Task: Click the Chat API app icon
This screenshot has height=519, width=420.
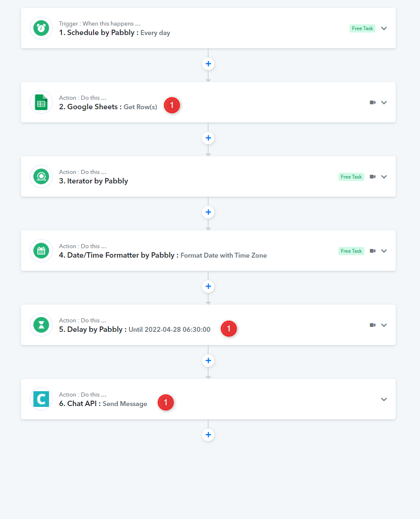Action: 41,399
